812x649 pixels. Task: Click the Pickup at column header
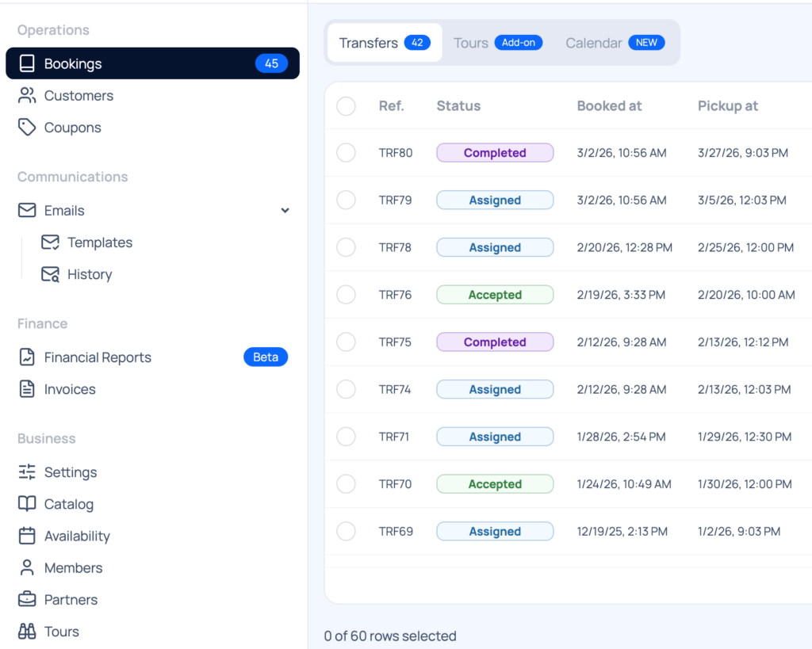(x=727, y=106)
